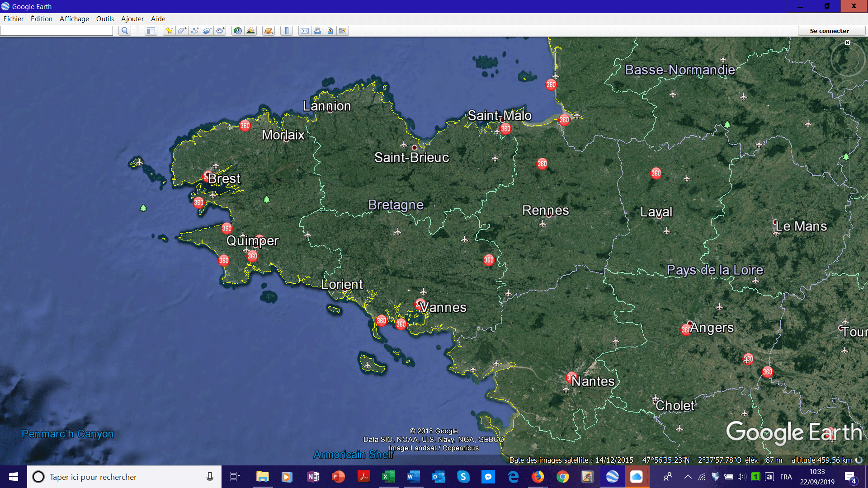Toggle the sidebar panel visibility
Screen dimensions: 868x488
[x=151, y=31]
